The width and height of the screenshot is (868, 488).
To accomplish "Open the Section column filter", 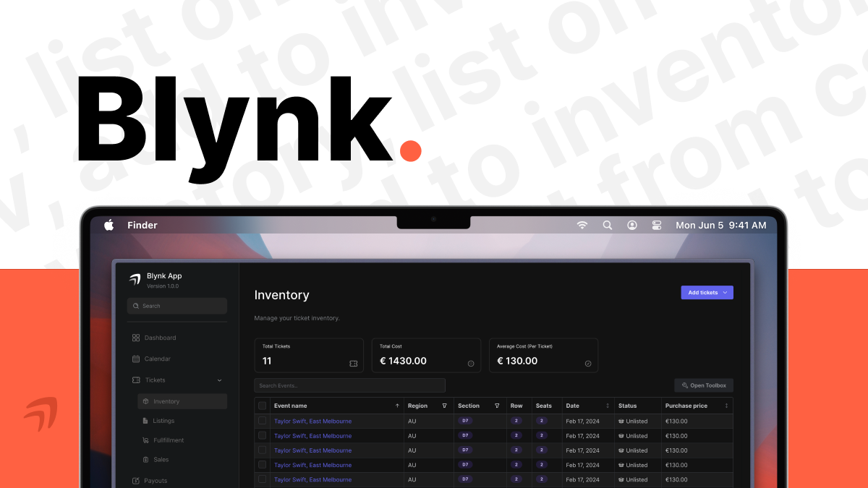I will pos(497,406).
